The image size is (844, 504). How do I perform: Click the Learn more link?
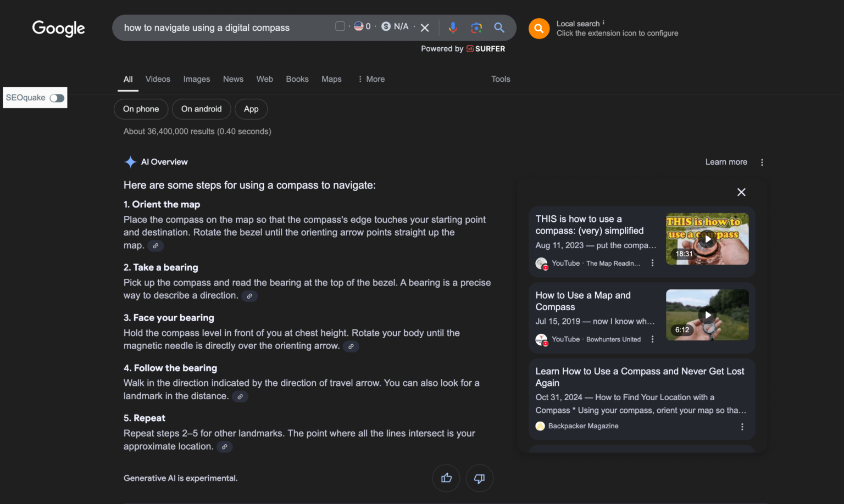pos(726,162)
